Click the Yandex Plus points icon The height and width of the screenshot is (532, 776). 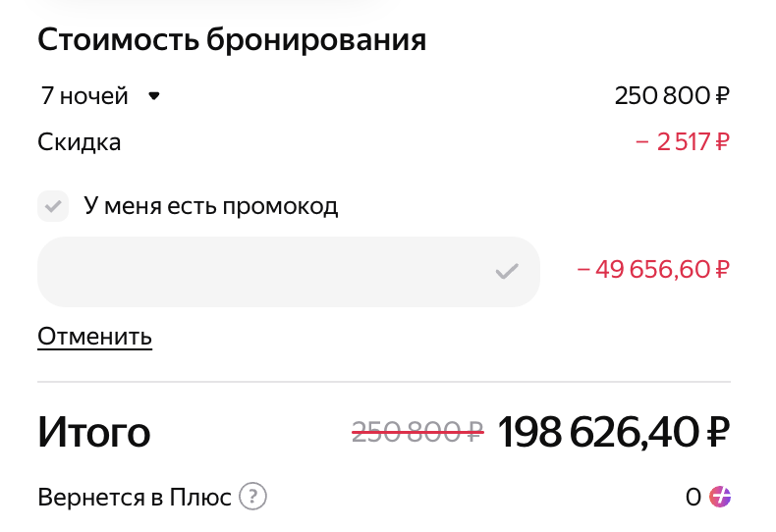click(720, 497)
